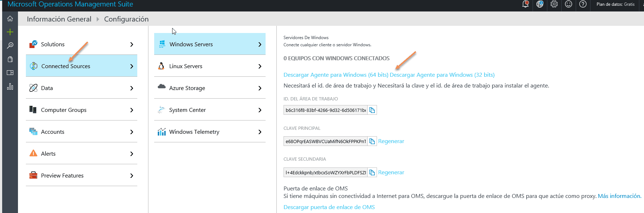This screenshot has width=644, height=213.
Task: Select Azure Storage menu item
Action: click(x=210, y=88)
